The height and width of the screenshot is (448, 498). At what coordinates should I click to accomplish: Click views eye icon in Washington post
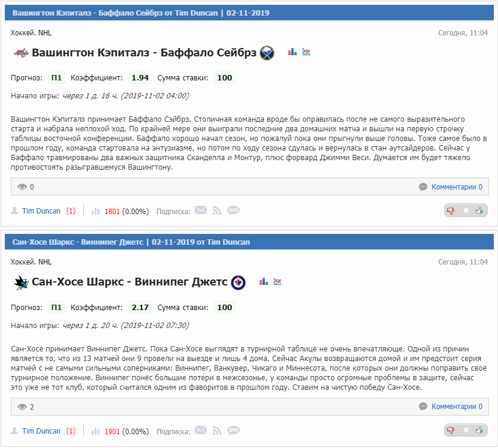pos(22,187)
